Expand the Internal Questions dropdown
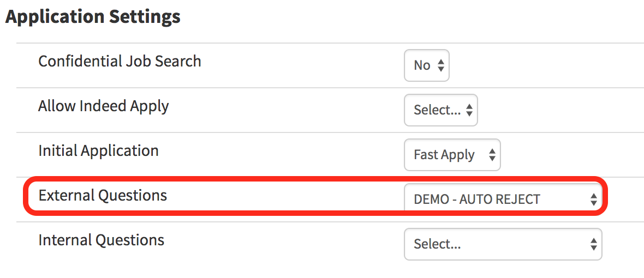Screen dimensions: 644x278 tap(502, 244)
